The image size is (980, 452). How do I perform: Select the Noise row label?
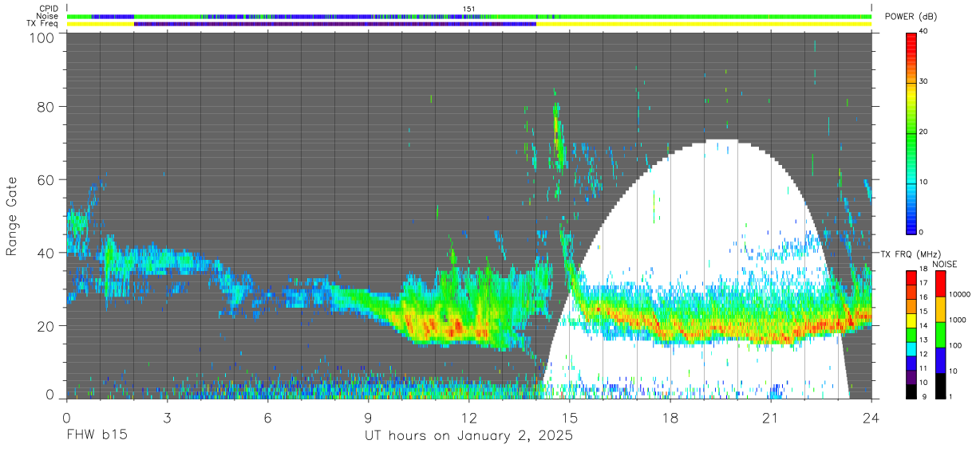coord(47,16)
